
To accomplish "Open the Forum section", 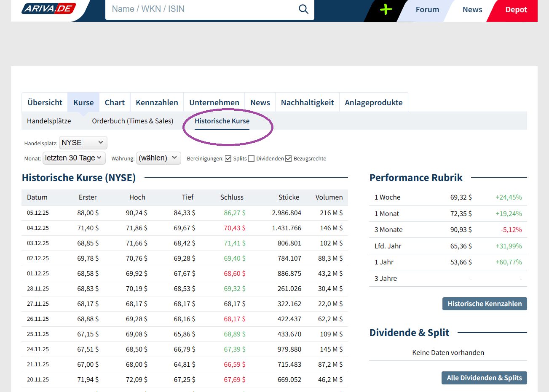I will coord(427,10).
